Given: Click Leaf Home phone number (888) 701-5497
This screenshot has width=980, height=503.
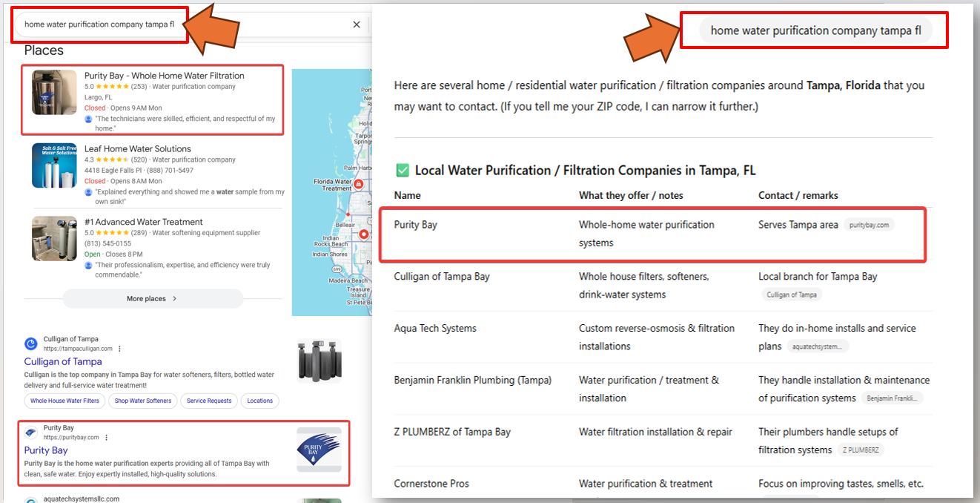Looking at the screenshot, I should click(x=169, y=171).
